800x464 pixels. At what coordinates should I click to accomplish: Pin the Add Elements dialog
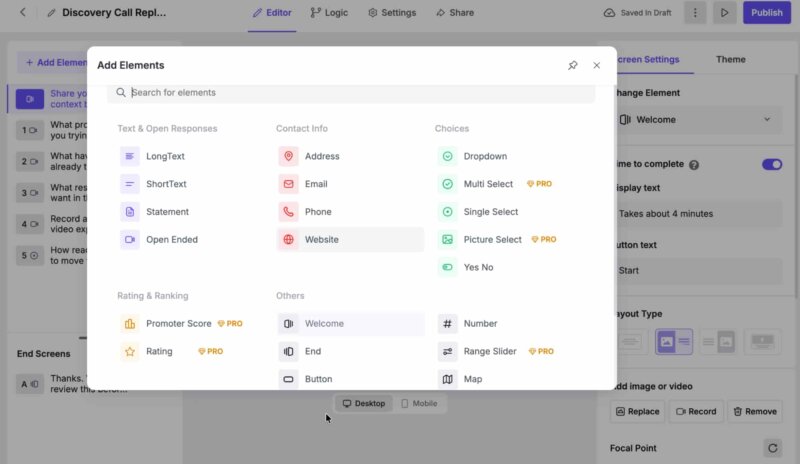pos(572,65)
